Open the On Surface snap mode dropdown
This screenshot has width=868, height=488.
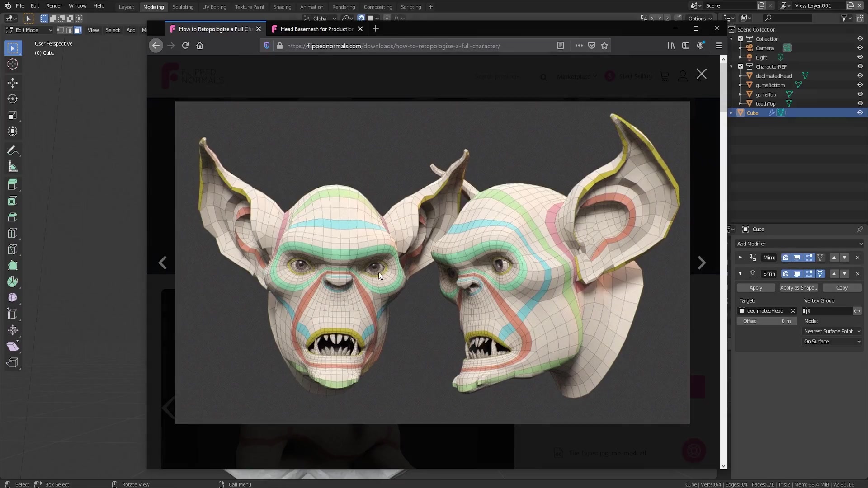832,342
